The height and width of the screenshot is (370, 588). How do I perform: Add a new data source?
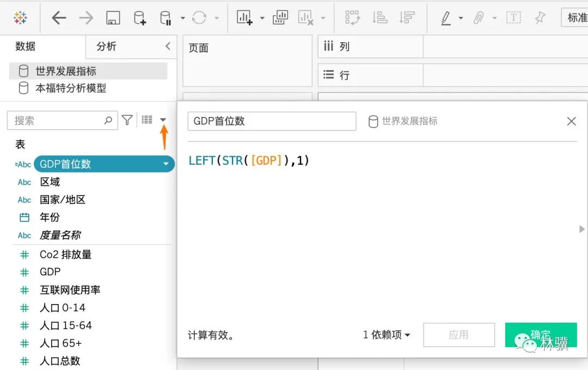click(x=139, y=17)
